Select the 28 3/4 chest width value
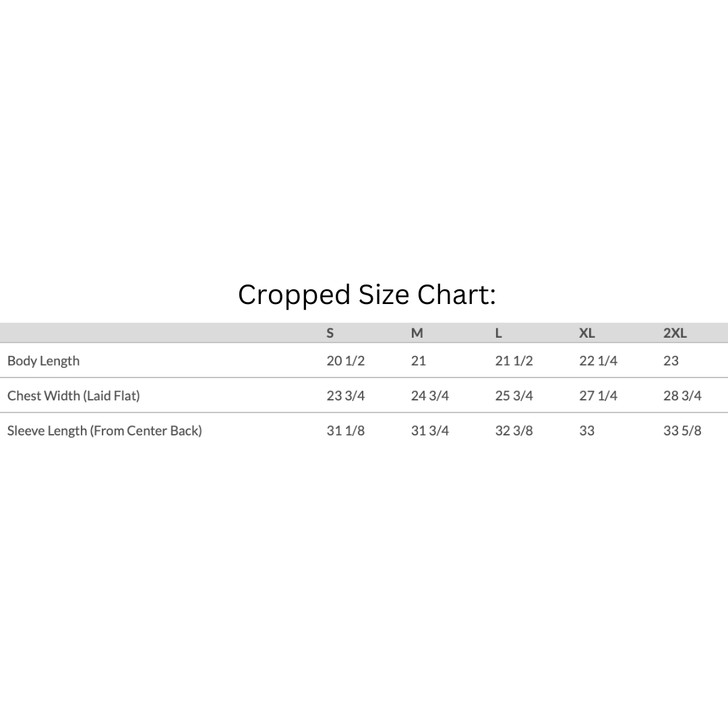Screen dimensions: 728x728 click(x=682, y=396)
